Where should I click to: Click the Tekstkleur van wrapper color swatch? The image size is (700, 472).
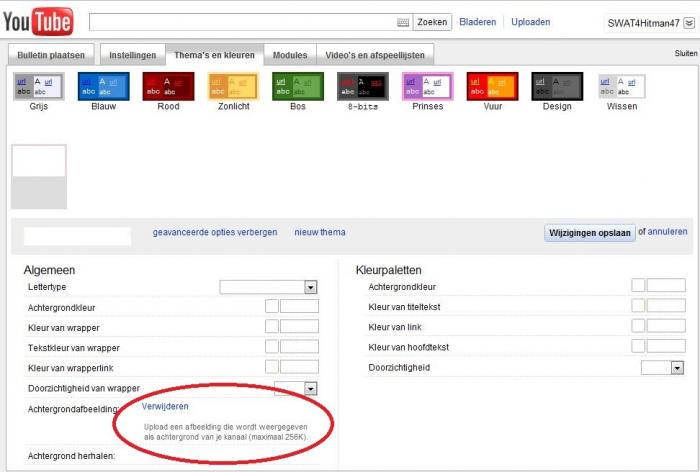pyautogui.click(x=272, y=347)
